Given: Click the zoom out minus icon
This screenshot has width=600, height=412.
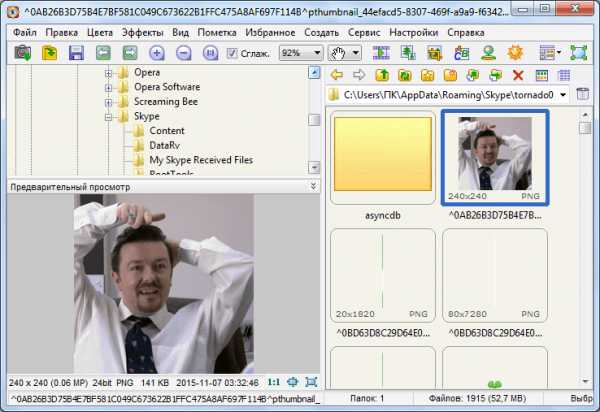Looking at the screenshot, I should (x=183, y=53).
